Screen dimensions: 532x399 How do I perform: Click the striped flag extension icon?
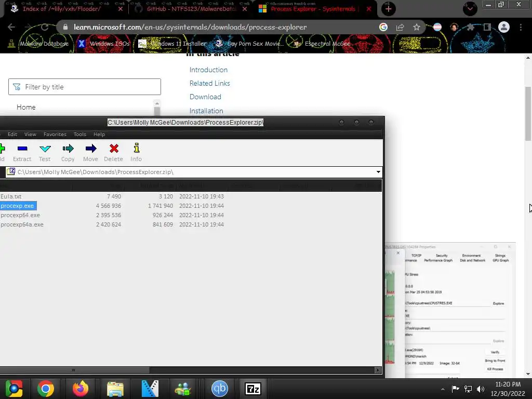(437, 27)
